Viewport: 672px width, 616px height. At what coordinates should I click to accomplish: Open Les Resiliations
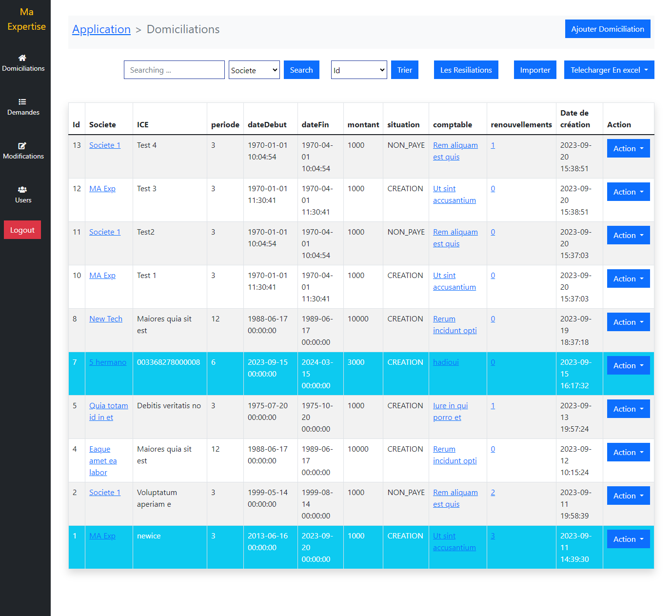tap(466, 70)
